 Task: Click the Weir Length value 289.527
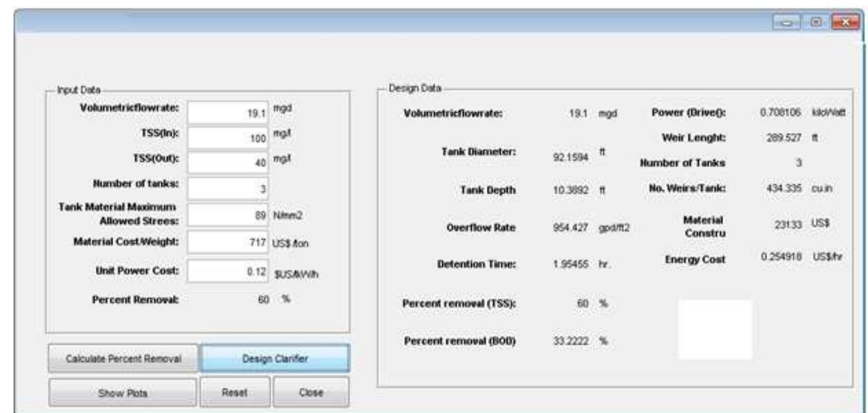(x=784, y=138)
